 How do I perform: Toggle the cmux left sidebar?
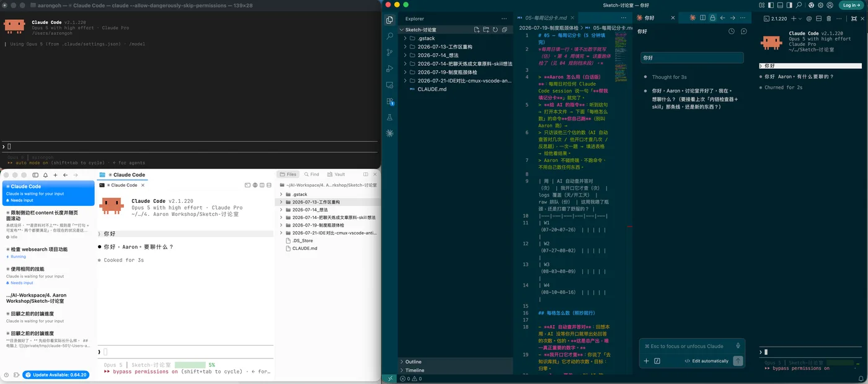pos(35,175)
